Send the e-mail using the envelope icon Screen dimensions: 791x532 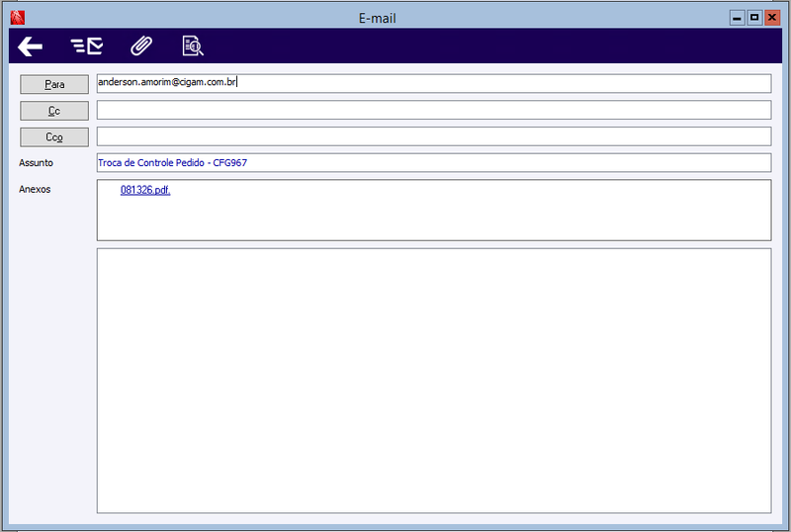click(87, 45)
